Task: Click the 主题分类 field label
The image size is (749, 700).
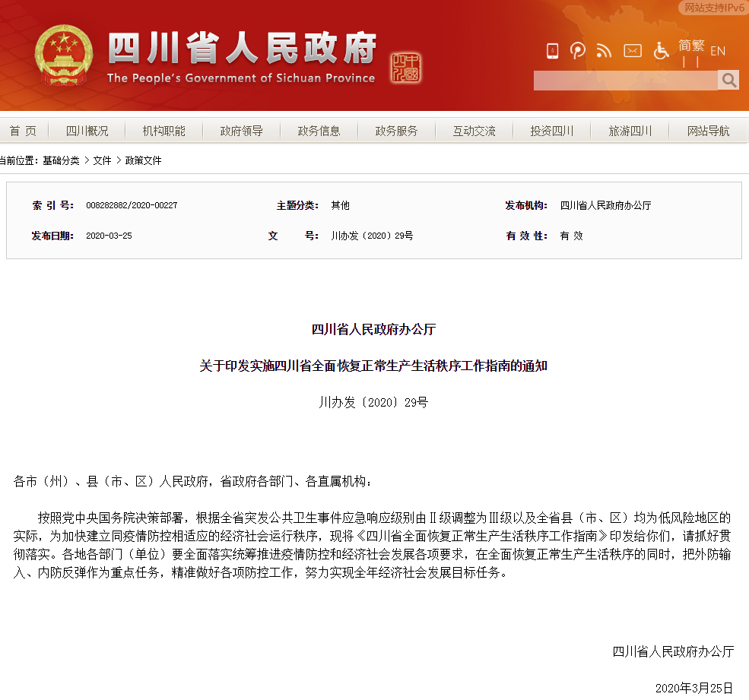Action: [297, 205]
